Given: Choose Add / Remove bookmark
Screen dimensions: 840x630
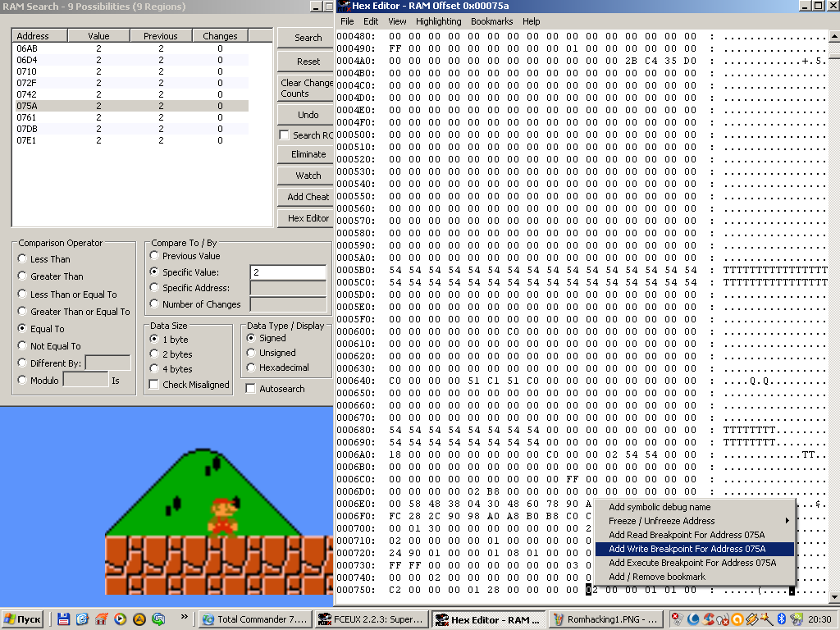Looking at the screenshot, I should click(694, 577).
